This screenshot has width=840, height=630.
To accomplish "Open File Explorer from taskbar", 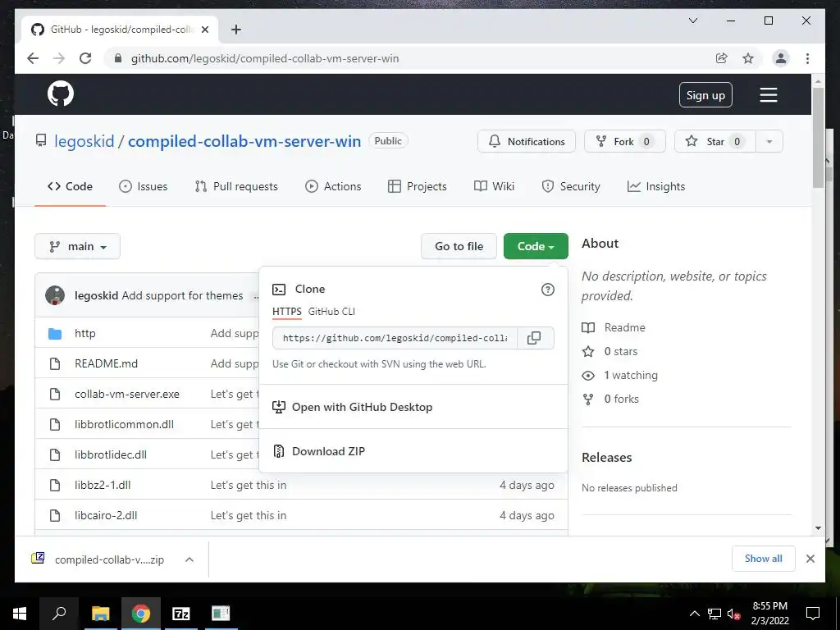I will [x=101, y=614].
